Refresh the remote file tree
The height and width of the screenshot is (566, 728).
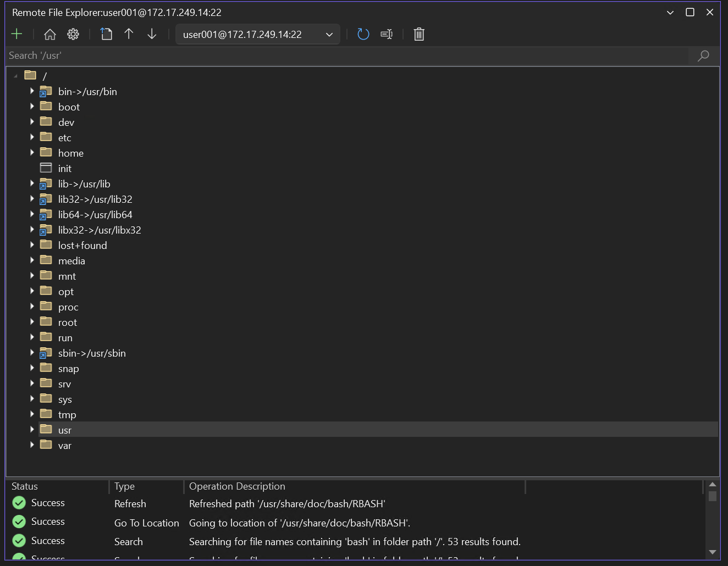(x=363, y=34)
